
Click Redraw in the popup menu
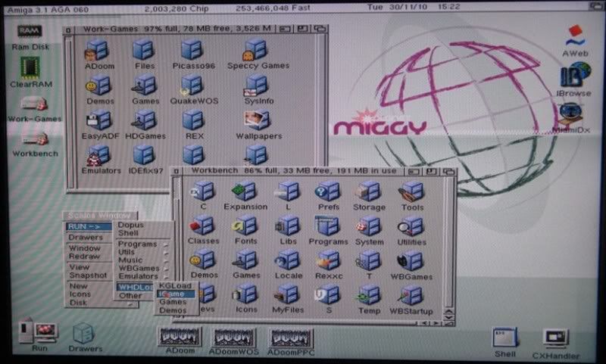84,257
